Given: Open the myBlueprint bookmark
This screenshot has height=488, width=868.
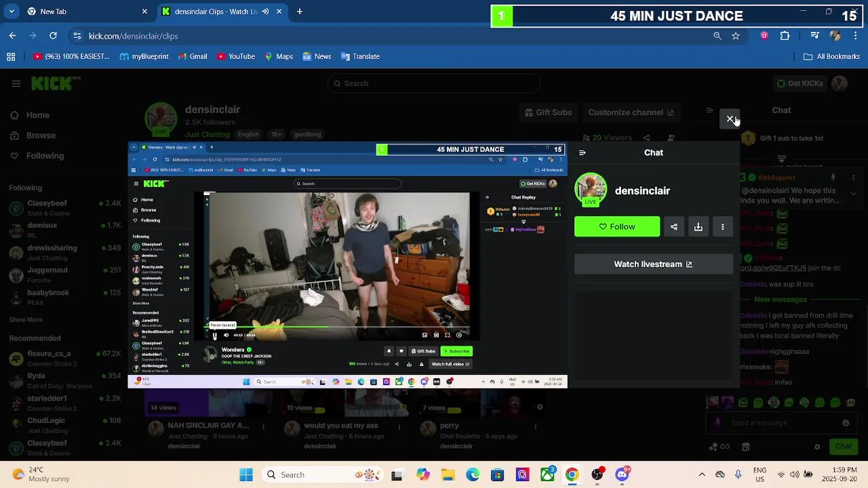Looking at the screenshot, I should tap(144, 56).
